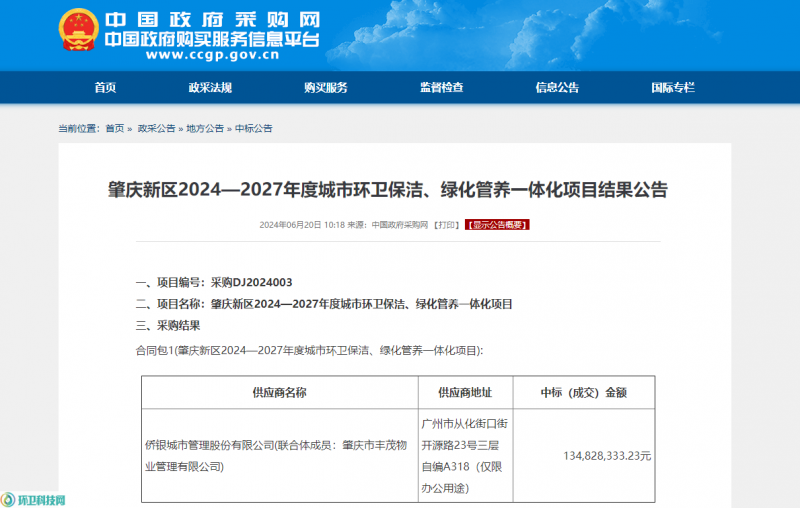Click the supplier cell 侨银城市管理股份有限公司
This screenshot has height=508, width=800.
(x=280, y=456)
